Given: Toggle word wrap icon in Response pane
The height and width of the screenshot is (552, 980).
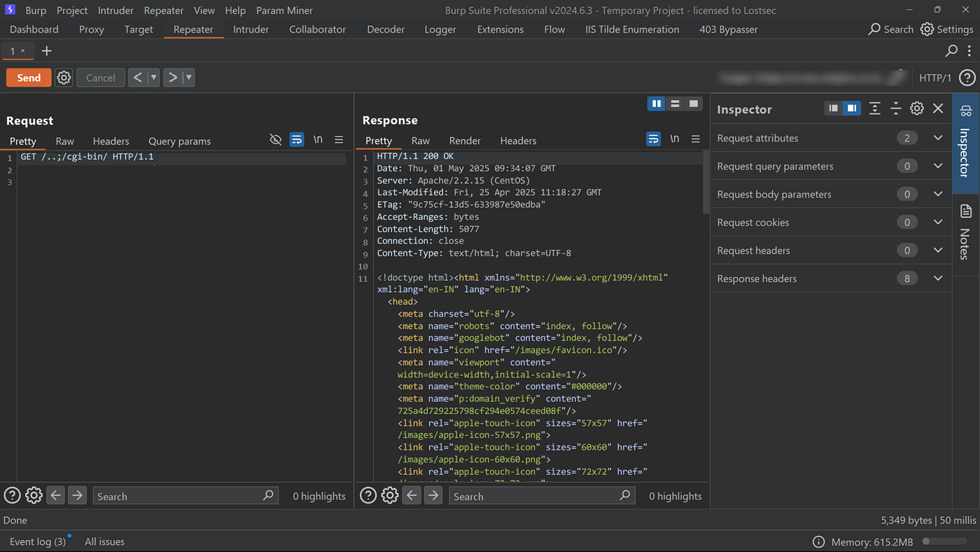Looking at the screenshot, I should pyautogui.click(x=653, y=139).
